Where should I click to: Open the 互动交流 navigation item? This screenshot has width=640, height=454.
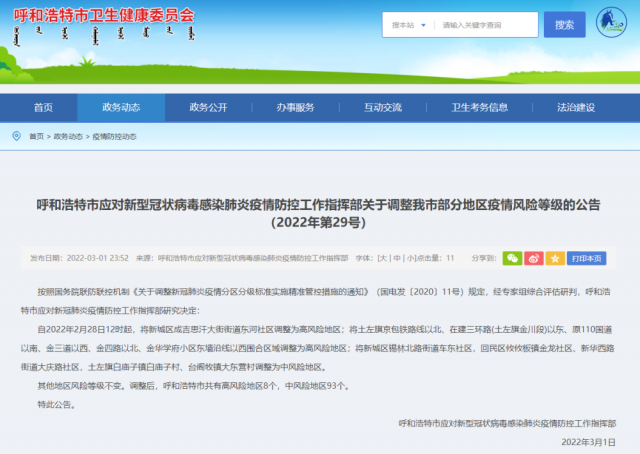[x=383, y=107]
